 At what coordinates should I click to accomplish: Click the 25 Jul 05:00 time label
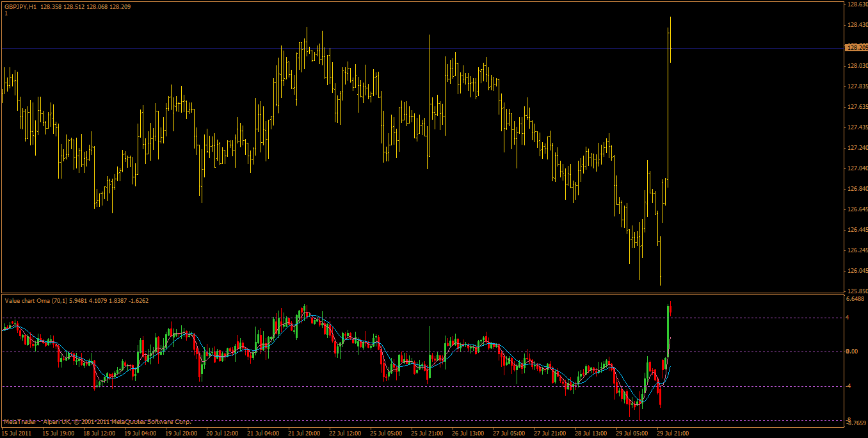click(x=387, y=434)
